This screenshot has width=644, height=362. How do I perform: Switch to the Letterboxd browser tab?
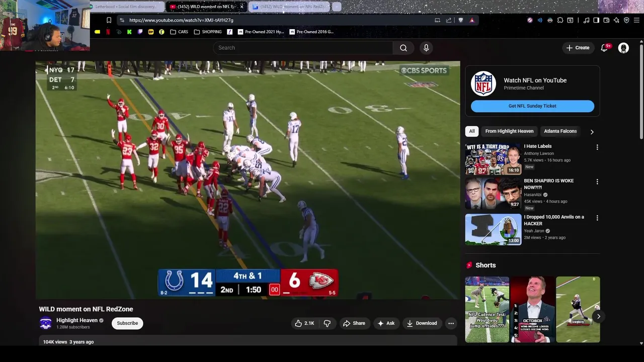click(x=127, y=7)
